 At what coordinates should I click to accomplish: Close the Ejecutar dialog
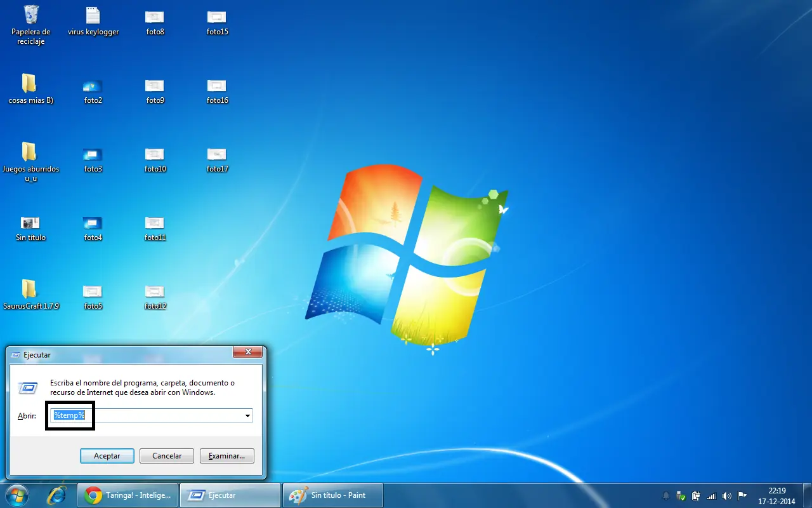pos(248,352)
